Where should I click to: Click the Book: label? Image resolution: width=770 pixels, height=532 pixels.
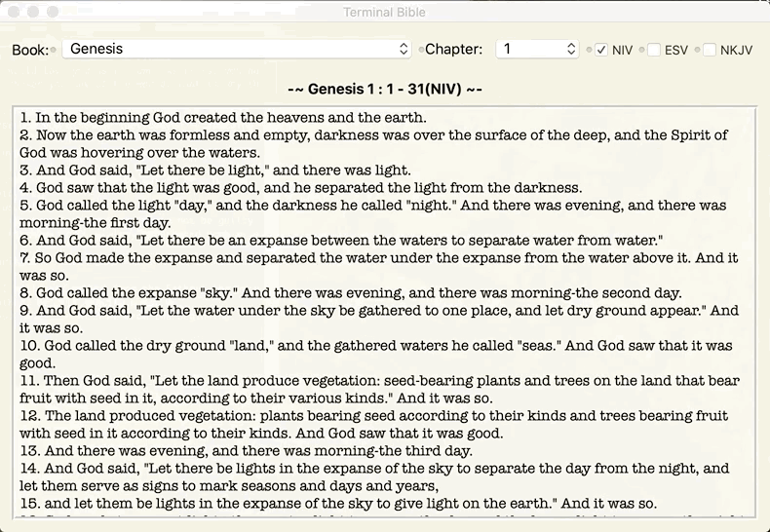pyautogui.click(x=29, y=50)
